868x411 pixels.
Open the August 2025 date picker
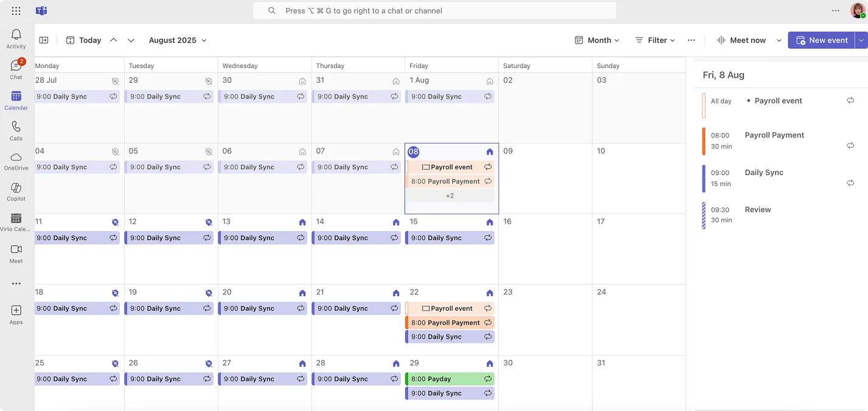177,40
